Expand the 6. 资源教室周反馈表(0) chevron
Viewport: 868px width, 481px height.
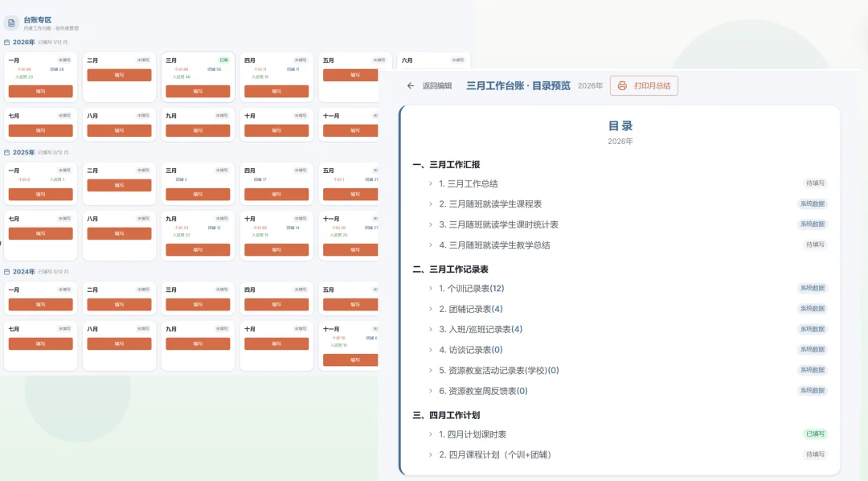[431, 391]
